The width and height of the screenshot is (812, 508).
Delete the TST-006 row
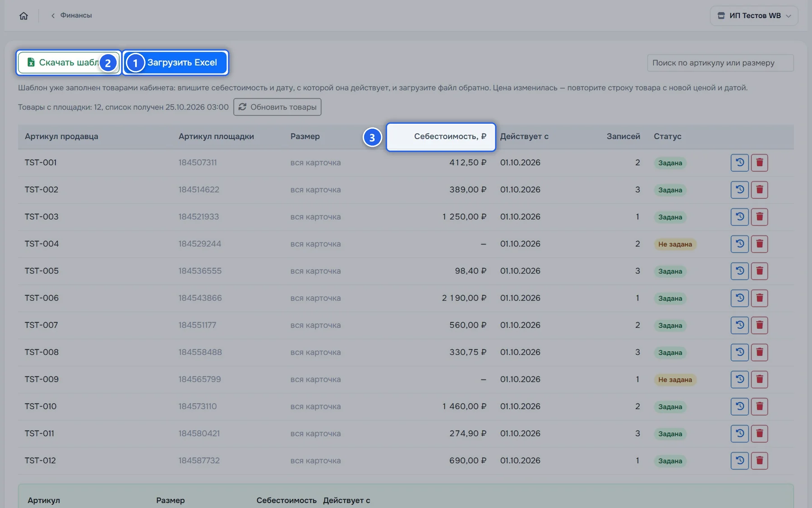tap(760, 298)
